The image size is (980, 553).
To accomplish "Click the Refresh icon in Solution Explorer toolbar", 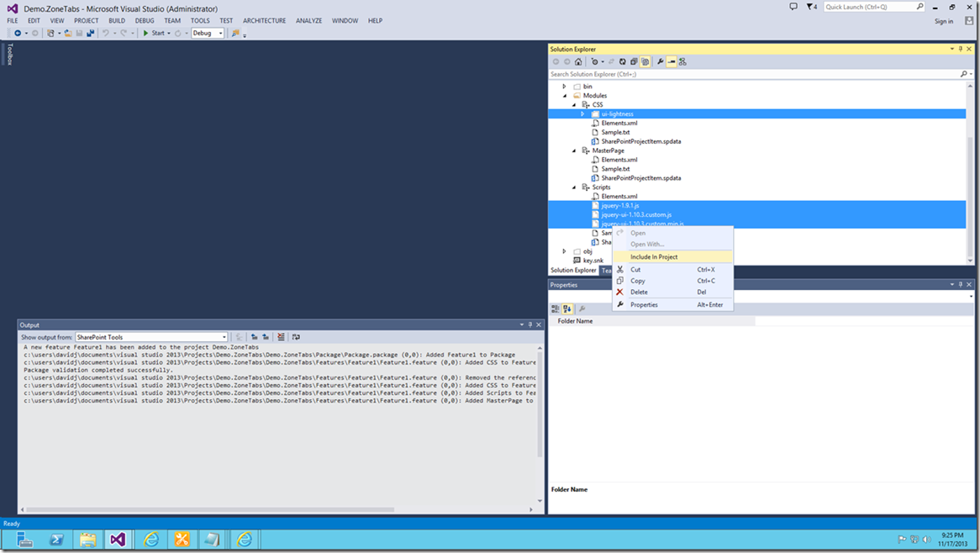I will pyautogui.click(x=623, y=62).
